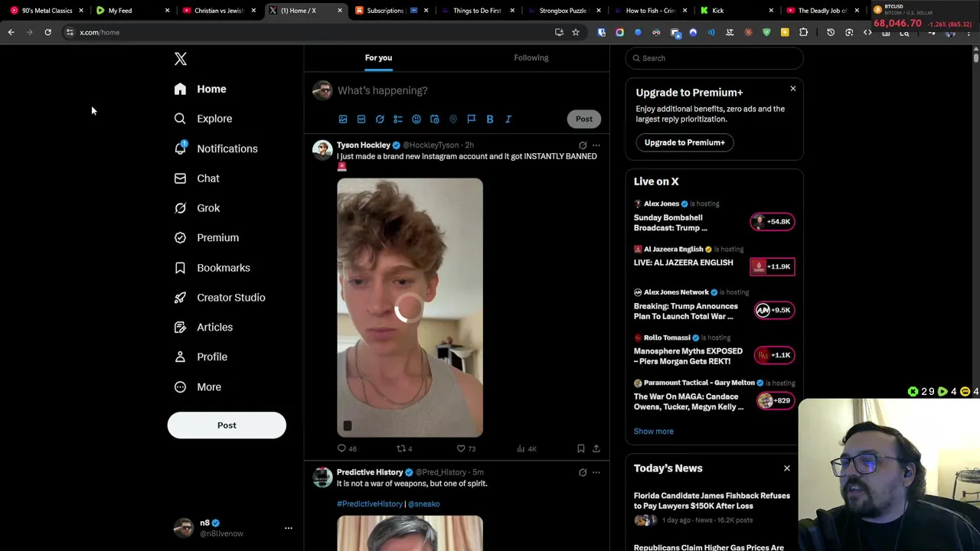Toggle bold text in composer
The height and width of the screenshot is (551, 980).
coord(490,119)
